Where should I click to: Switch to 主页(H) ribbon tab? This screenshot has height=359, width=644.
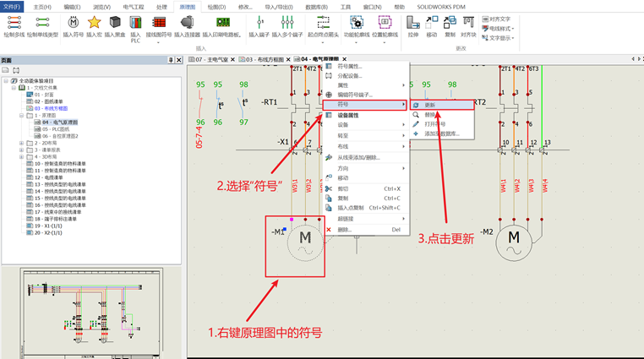coord(42,7)
